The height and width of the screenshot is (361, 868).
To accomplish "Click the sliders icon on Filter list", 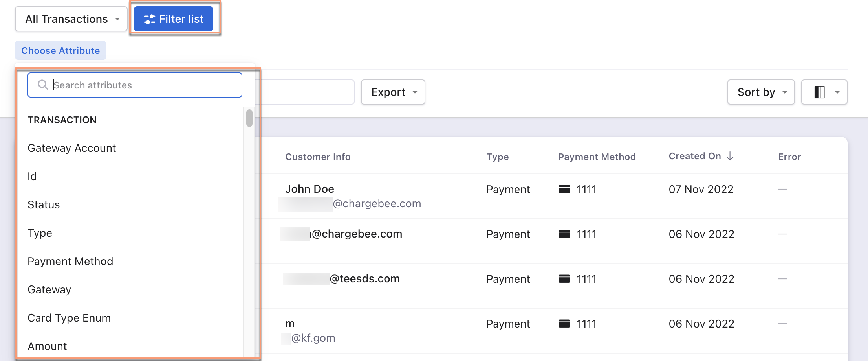I will pos(149,19).
